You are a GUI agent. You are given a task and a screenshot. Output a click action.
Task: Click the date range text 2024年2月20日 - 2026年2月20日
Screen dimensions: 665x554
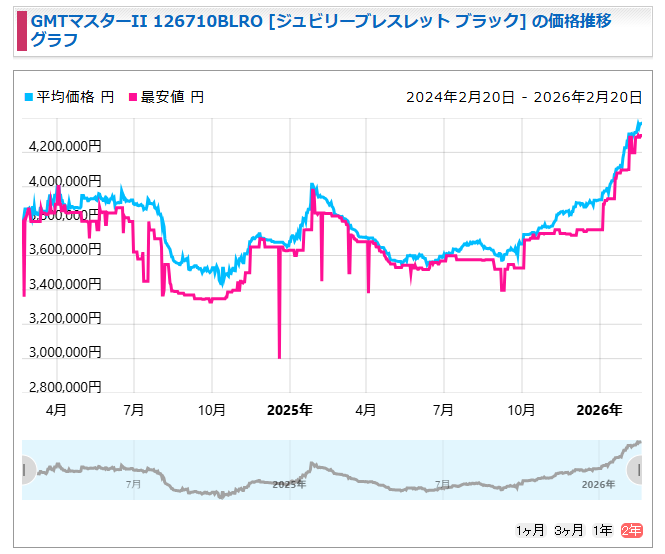tap(523, 97)
